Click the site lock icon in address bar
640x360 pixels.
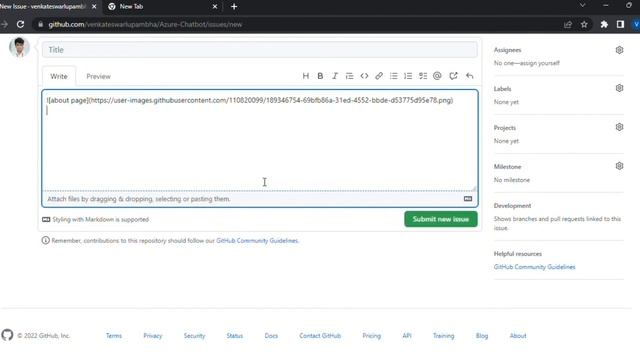[40, 24]
